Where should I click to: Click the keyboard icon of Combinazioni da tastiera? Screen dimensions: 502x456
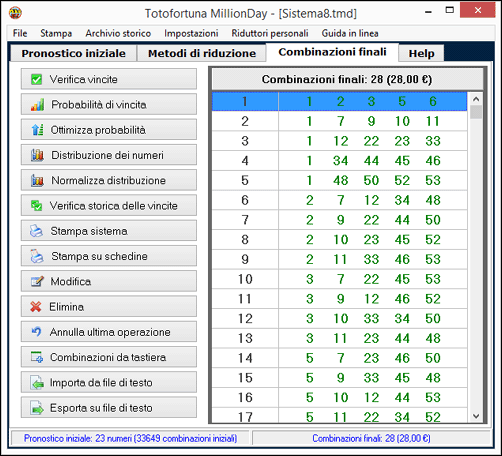36,357
